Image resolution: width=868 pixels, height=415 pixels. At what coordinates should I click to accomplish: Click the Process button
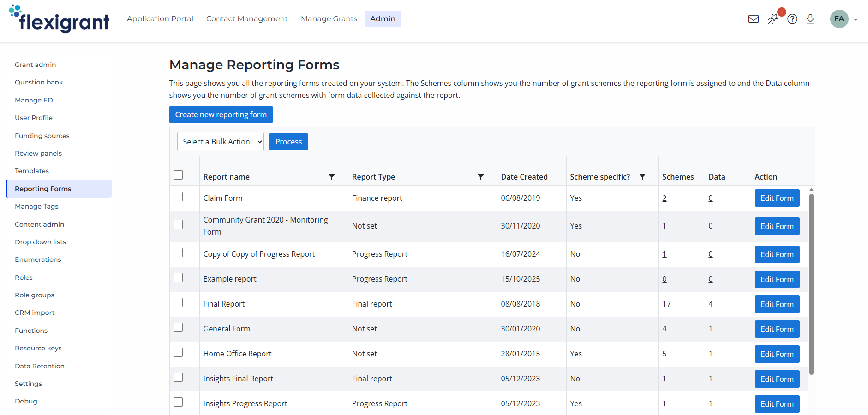(x=288, y=142)
